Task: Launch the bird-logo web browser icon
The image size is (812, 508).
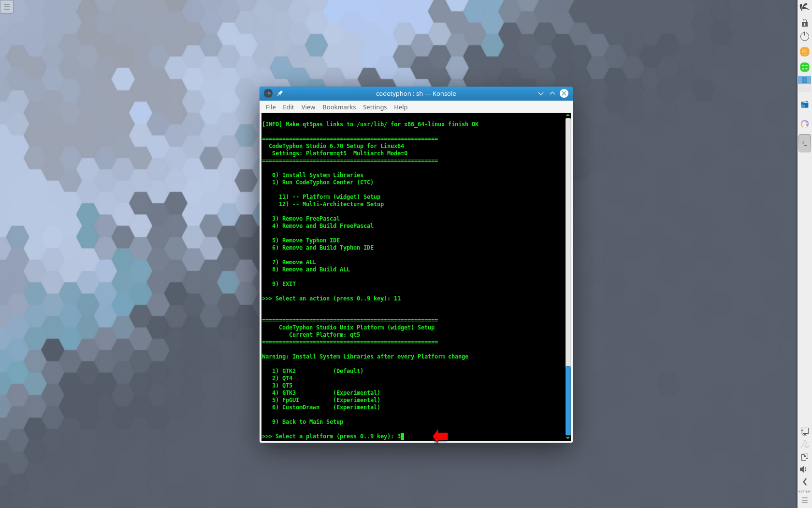Action: (804, 124)
